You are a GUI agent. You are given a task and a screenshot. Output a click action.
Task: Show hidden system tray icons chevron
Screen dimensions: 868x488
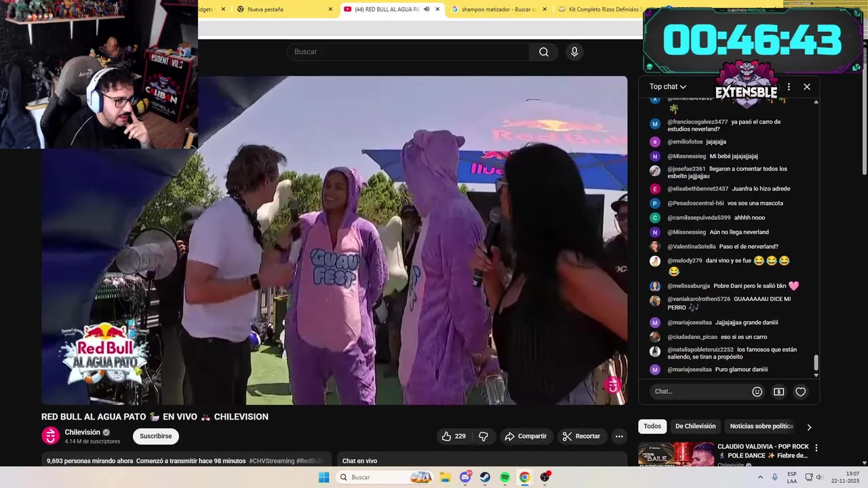[x=759, y=477]
